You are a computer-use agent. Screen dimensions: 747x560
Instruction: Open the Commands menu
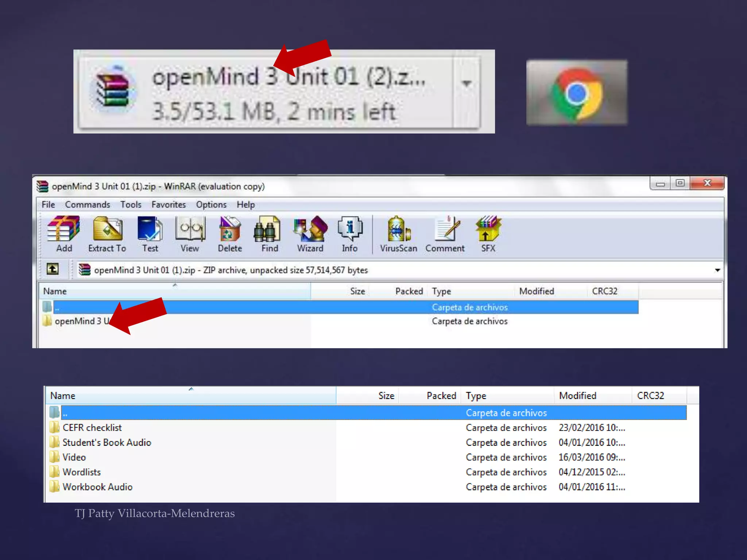tap(88, 205)
